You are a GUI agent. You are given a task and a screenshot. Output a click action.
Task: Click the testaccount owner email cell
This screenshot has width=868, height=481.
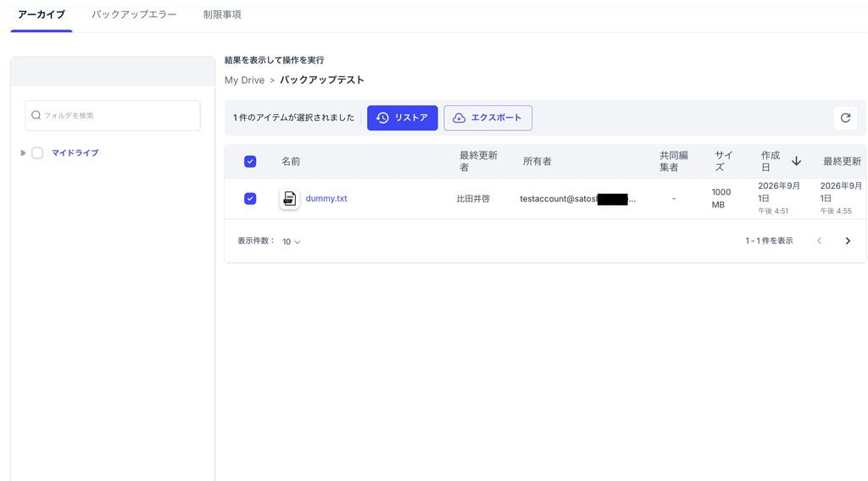point(578,198)
